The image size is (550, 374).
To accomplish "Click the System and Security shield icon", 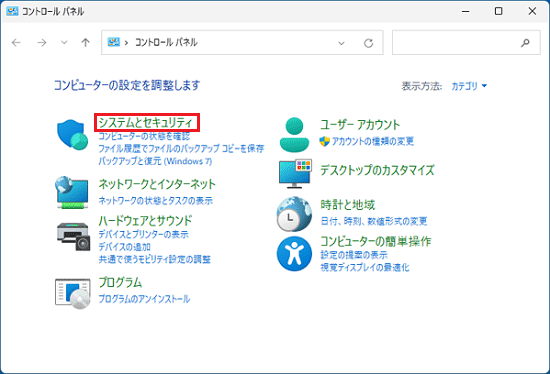I will coord(73,135).
